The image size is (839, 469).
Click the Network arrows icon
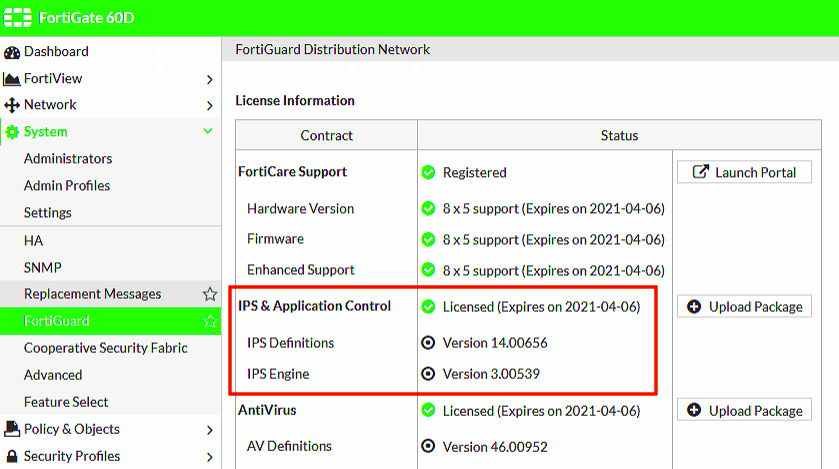click(x=12, y=105)
